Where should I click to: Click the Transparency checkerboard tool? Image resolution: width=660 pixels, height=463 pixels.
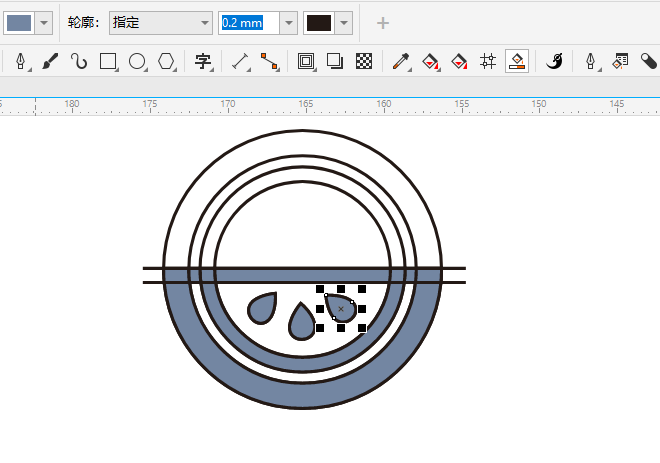tap(364, 62)
